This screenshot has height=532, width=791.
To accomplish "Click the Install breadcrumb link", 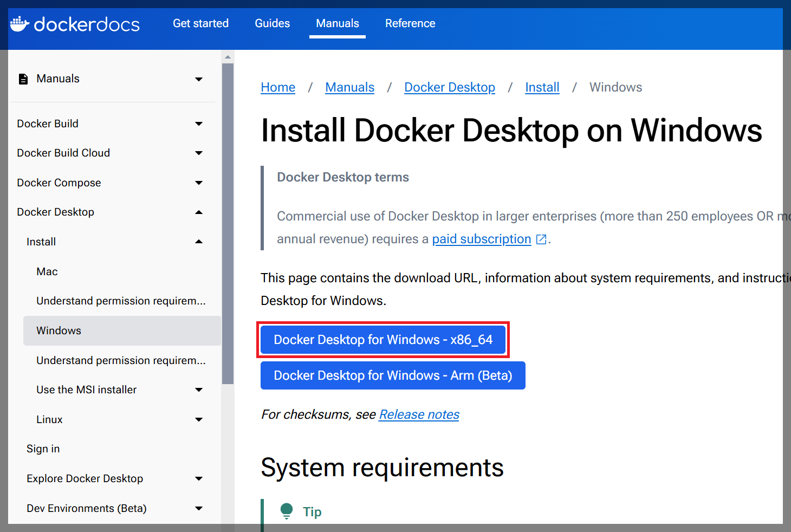I will click(542, 87).
